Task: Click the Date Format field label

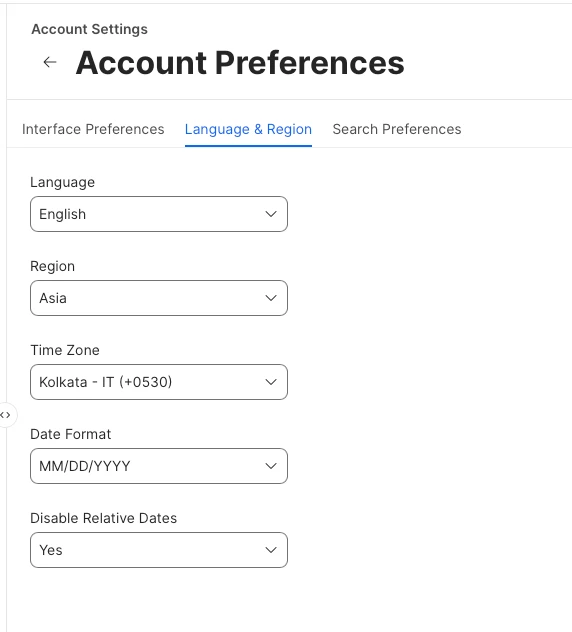Action: [71, 434]
